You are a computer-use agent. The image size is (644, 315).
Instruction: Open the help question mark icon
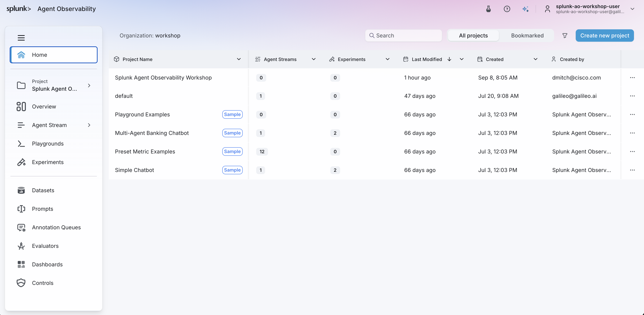pos(507,9)
